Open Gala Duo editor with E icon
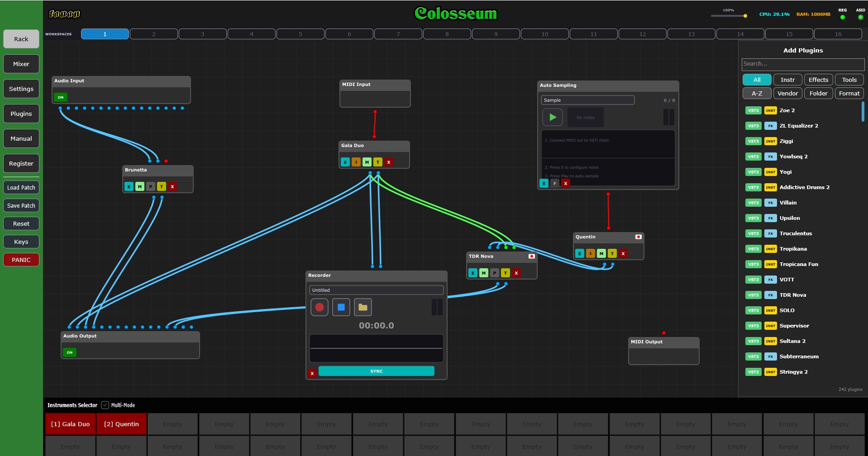The height and width of the screenshot is (456, 868). pyautogui.click(x=345, y=162)
